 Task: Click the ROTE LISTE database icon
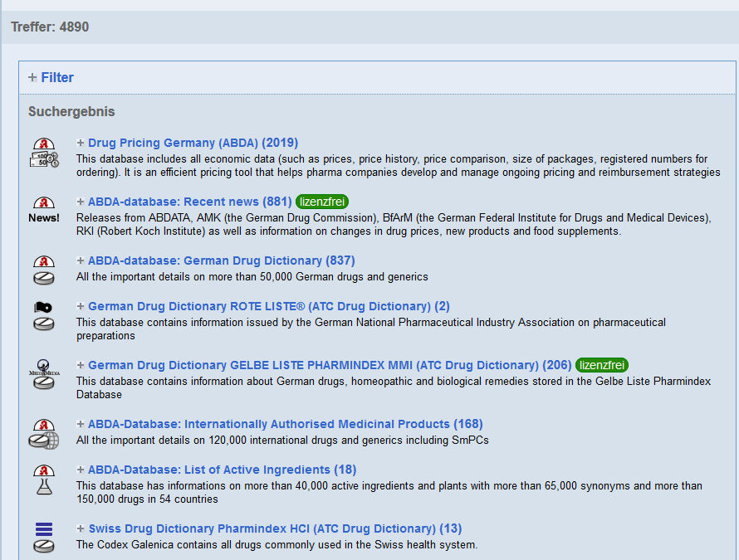pyautogui.click(x=44, y=315)
